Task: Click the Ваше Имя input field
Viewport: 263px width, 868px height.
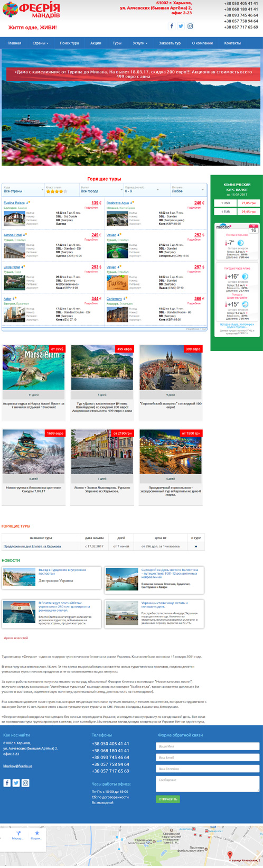Action: tap(208, 746)
